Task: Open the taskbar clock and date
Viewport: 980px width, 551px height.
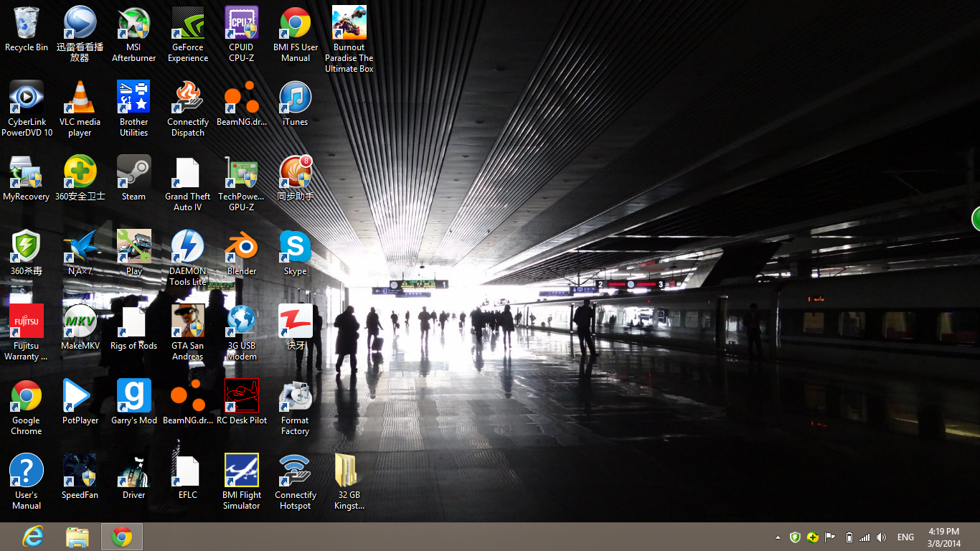Action: point(943,537)
